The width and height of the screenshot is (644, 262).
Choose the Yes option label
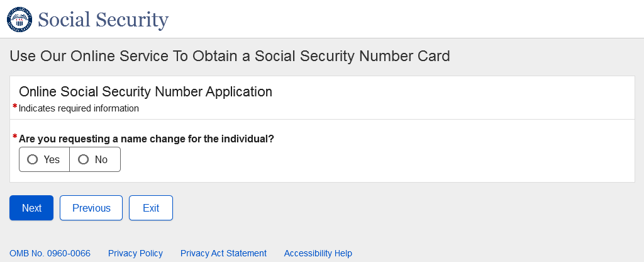pyautogui.click(x=52, y=160)
